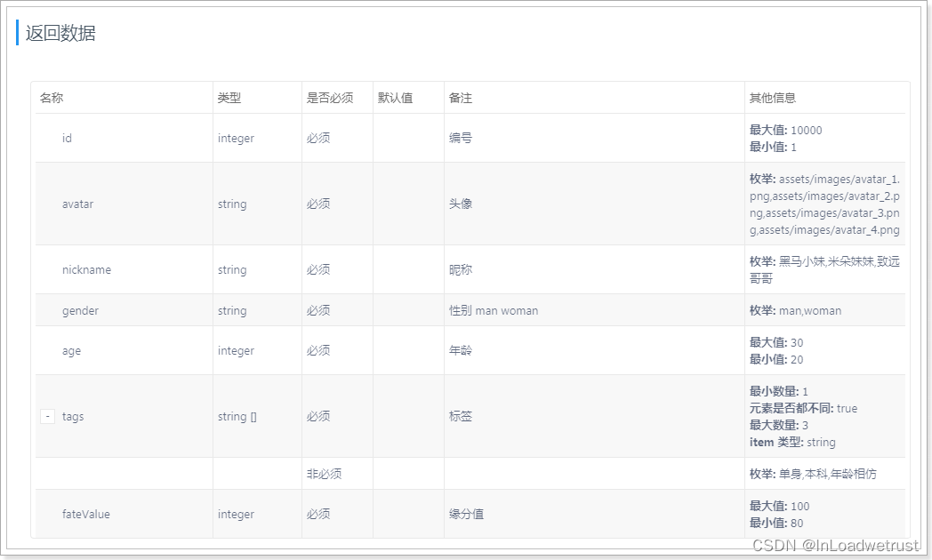The width and height of the screenshot is (932, 560).
Task: Click the 枚举: 单身,本科,年龄相仿 info
Action: [x=813, y=474]
